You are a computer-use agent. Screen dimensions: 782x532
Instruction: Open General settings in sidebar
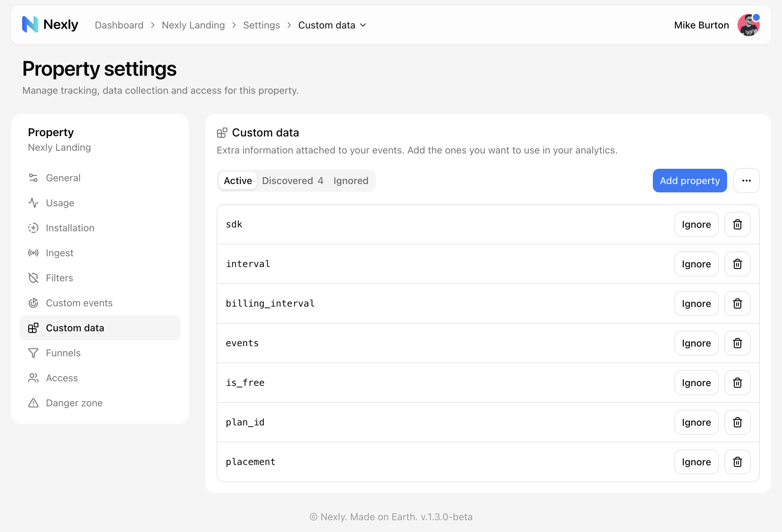[100, 178]
